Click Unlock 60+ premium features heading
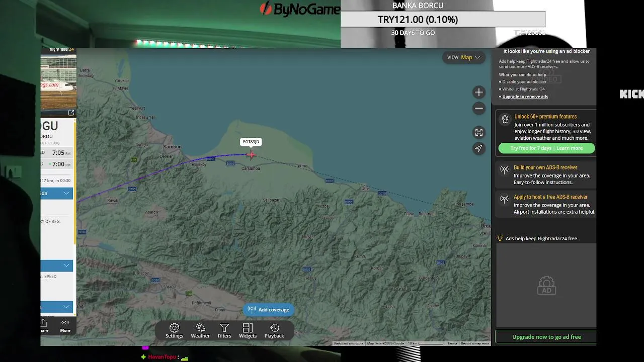The height and width of the screenshot is (362, 644). (545, 117)
